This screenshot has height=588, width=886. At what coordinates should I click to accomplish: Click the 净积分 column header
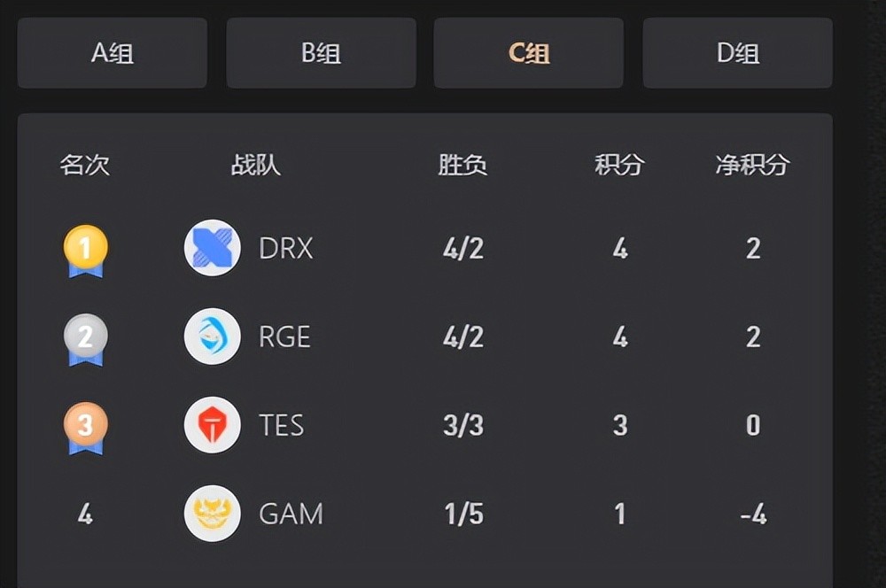(752, 165)
